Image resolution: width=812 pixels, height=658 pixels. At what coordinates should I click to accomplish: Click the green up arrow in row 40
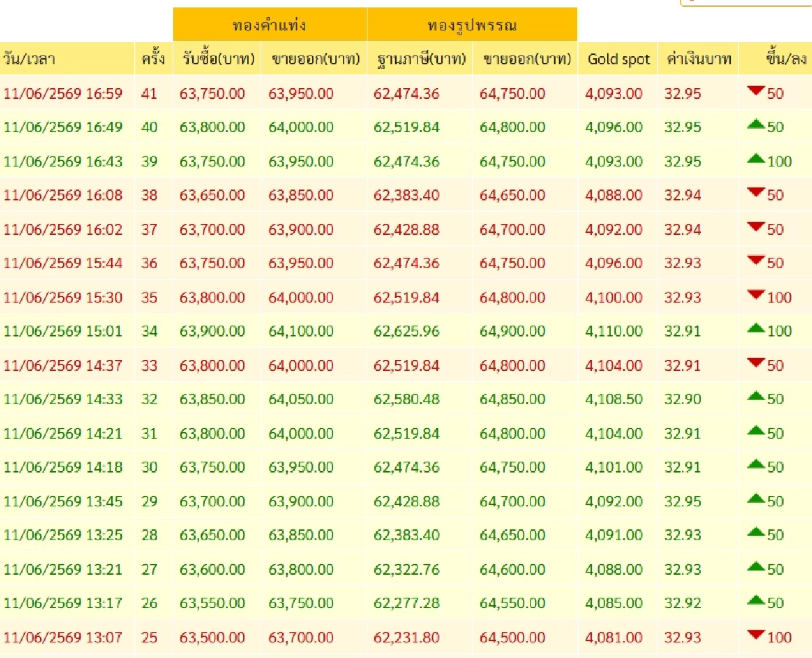click(756, 125)
